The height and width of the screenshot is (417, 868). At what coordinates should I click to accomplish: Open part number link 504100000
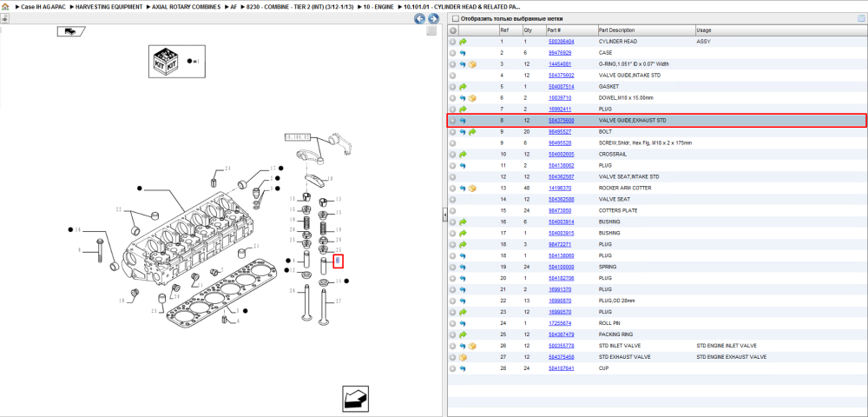pyautogui.click(x=562, y=267)
